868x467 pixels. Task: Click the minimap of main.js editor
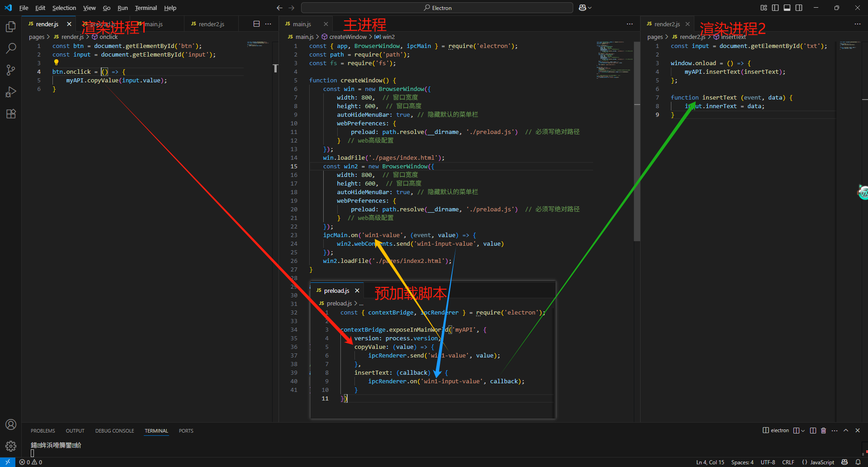(614, 60)
